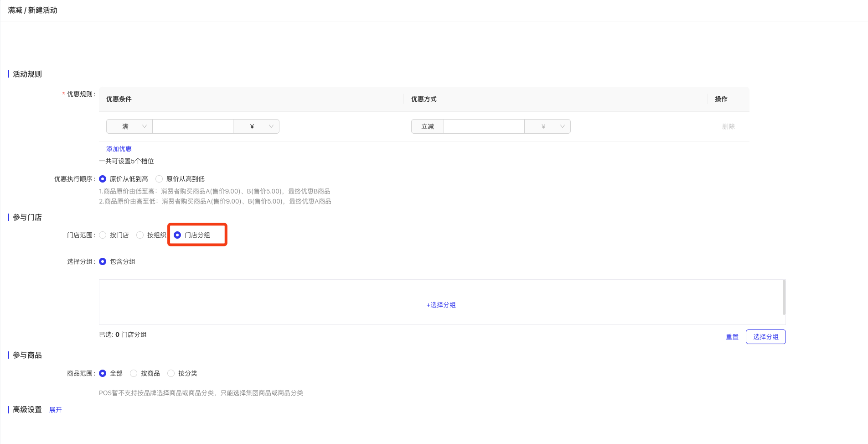Select 原价从高到低 execution order
Screen dimensions: 868x444
(160, 179)
